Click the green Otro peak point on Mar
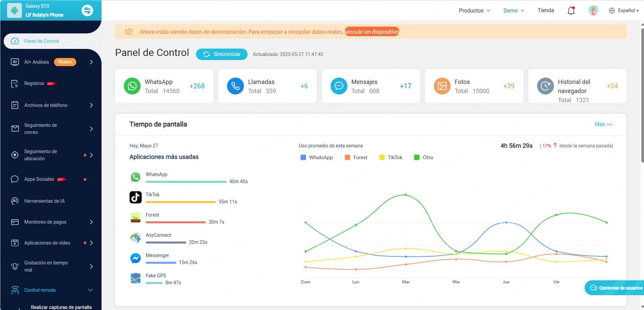Viewport: 644px width, 310px height. click(x=405, y=195)
